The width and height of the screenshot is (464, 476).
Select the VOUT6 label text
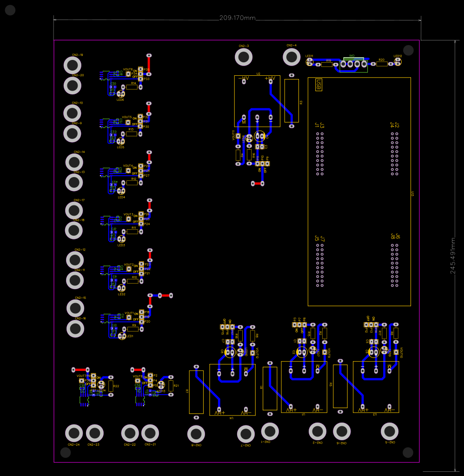coord(128,69)
